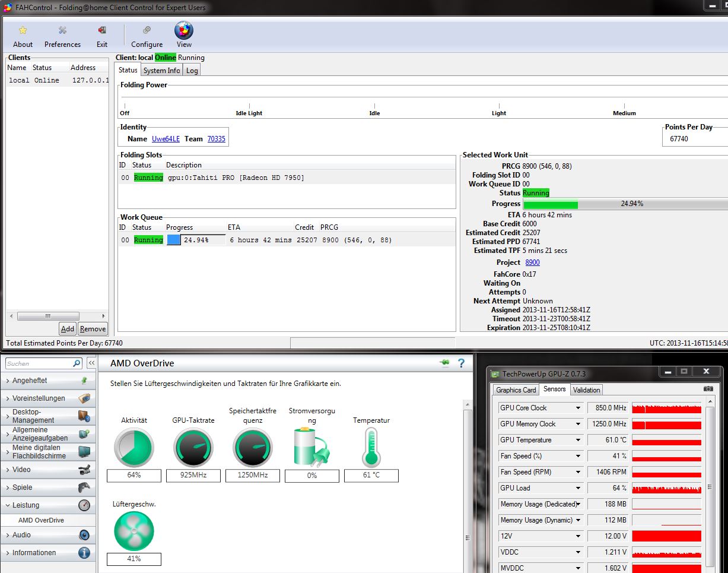Viewport: 728px width, 573px height.
Task: Open About in FAHControl toolbar
Action: tap(23, 37)
